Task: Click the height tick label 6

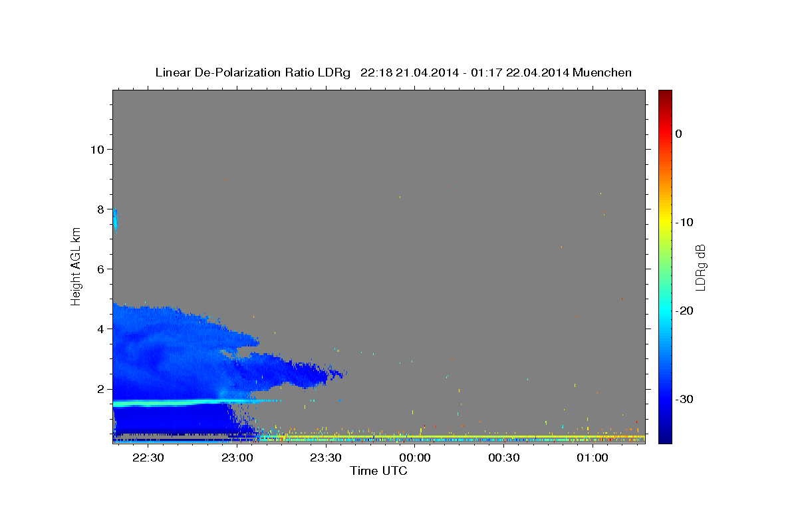Action: (x=100, y=269)
